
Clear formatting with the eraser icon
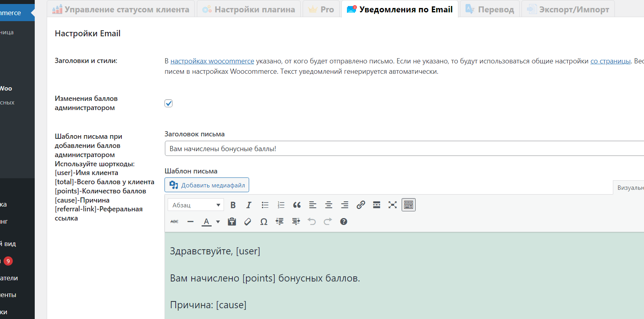click(x=248, y=222)
